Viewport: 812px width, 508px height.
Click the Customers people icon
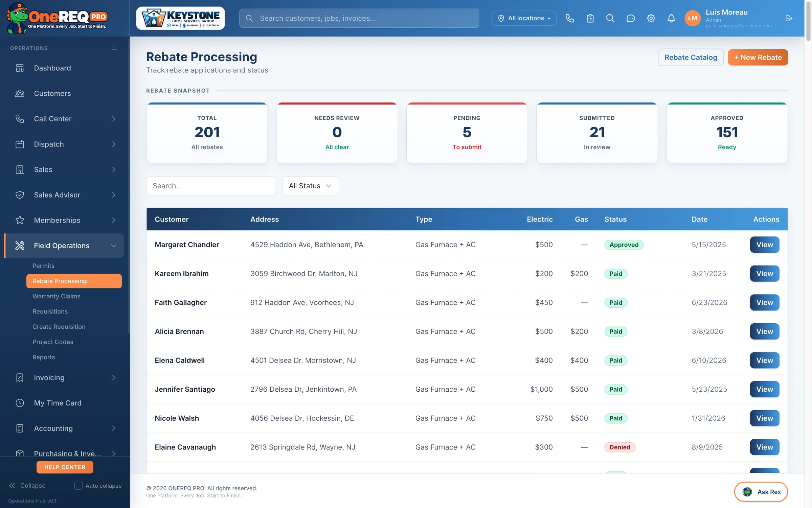20,93
